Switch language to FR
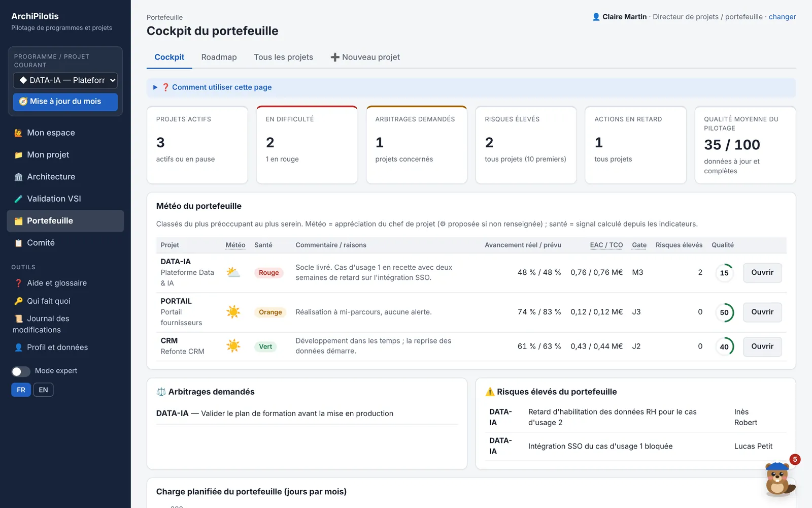 pyautogui.click(x=21, y=390)
